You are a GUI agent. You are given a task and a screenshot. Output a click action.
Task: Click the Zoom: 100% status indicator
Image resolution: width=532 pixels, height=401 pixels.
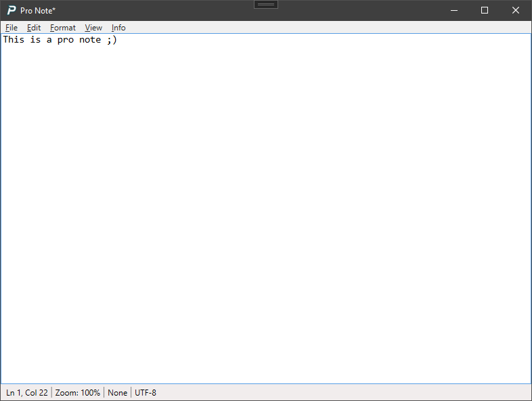pyautogui.click(x=78, y=393)
